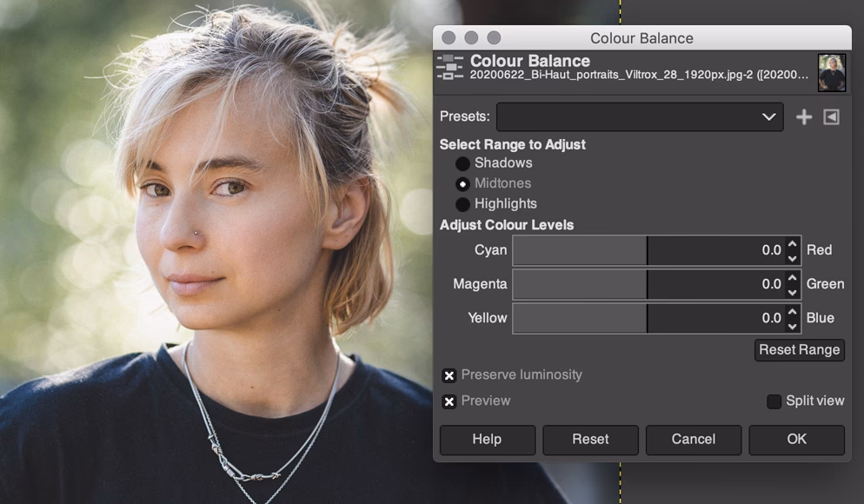The height and width of the screenshot is (504, 864).
Task: Select the Midtones range
Action: click(463, 184)
